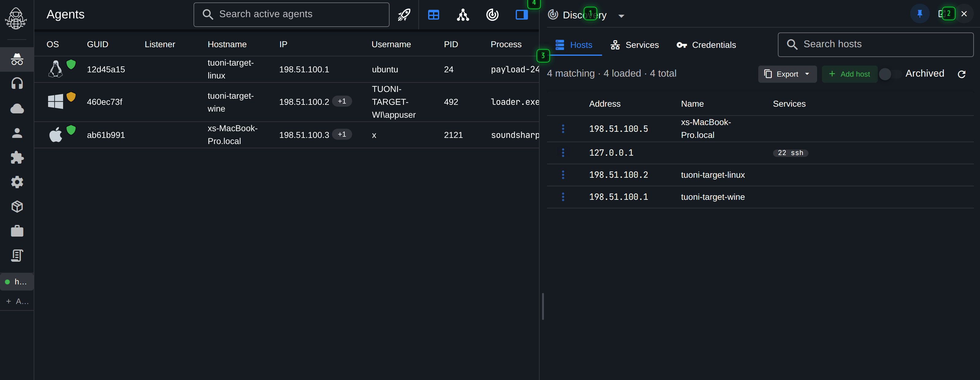Screen dimensions: 980x380
Task: Open the Export dropdown
Action: point(787,74)
